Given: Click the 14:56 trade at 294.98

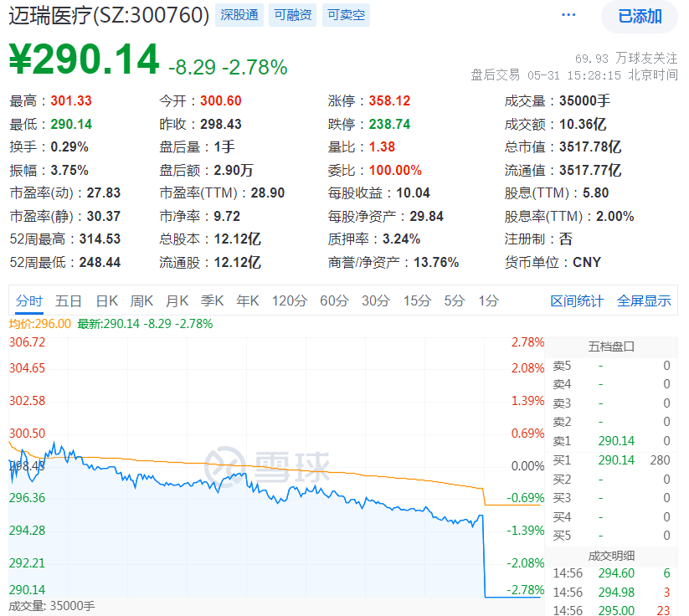Looking at the screenshot, I should click(x=611, y=593).
